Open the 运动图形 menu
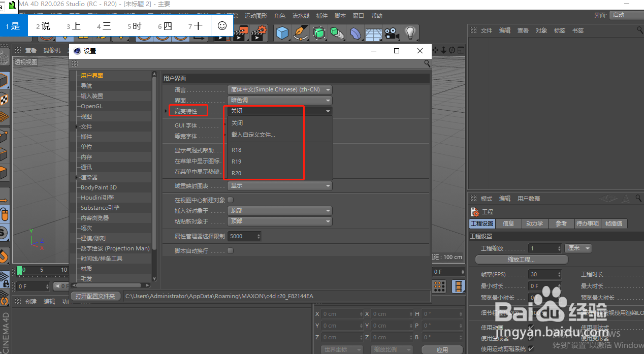The height and width of the screenshot is (354, 644). coord(257,16)
